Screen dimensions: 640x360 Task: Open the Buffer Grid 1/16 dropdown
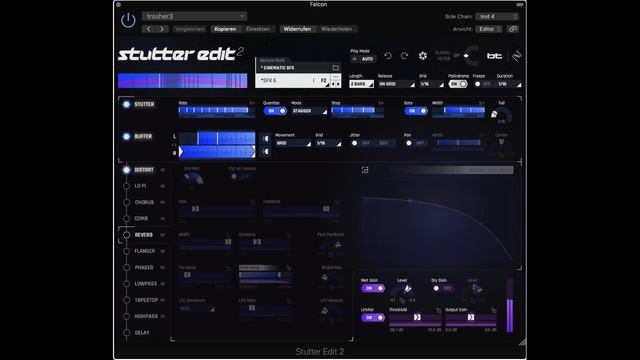tap(328, 143)
